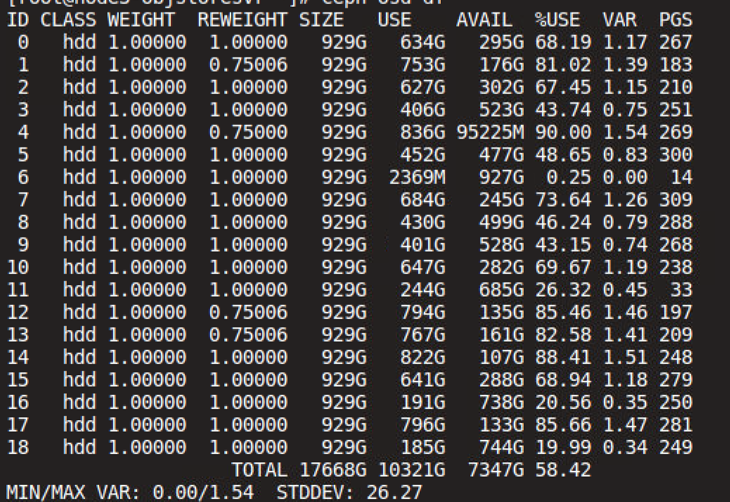Click the REWEIGHT column header

pyautogui.click(x=242, y=20)
